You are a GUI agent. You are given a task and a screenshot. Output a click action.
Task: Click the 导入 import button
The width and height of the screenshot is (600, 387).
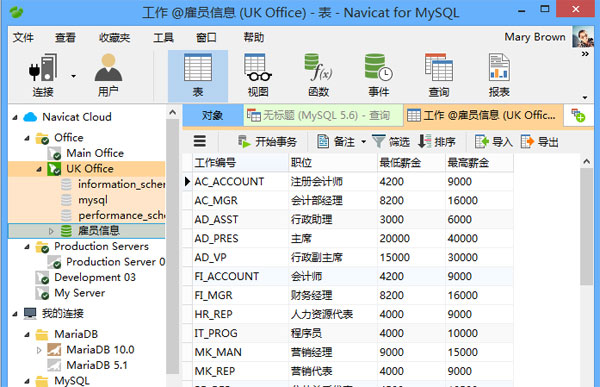pos(494,142)
